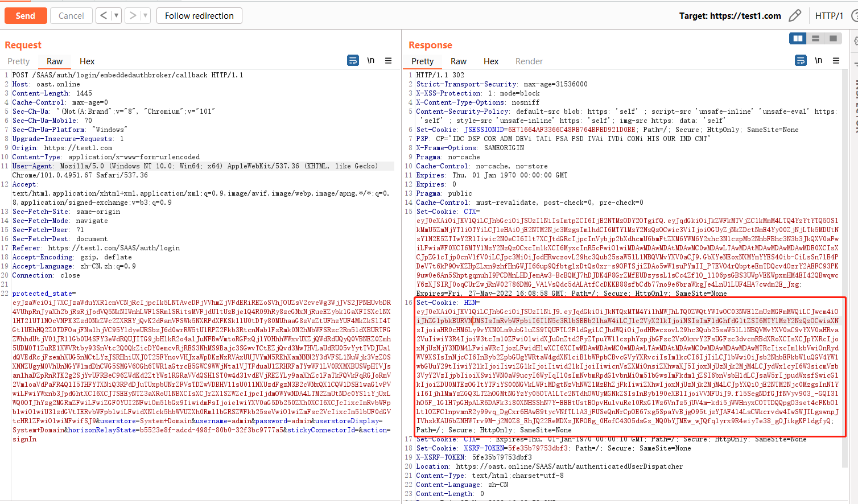Select the Response Raw tab
The width and height of the screenshot is (858, 504).
click(x=459, y=61)
